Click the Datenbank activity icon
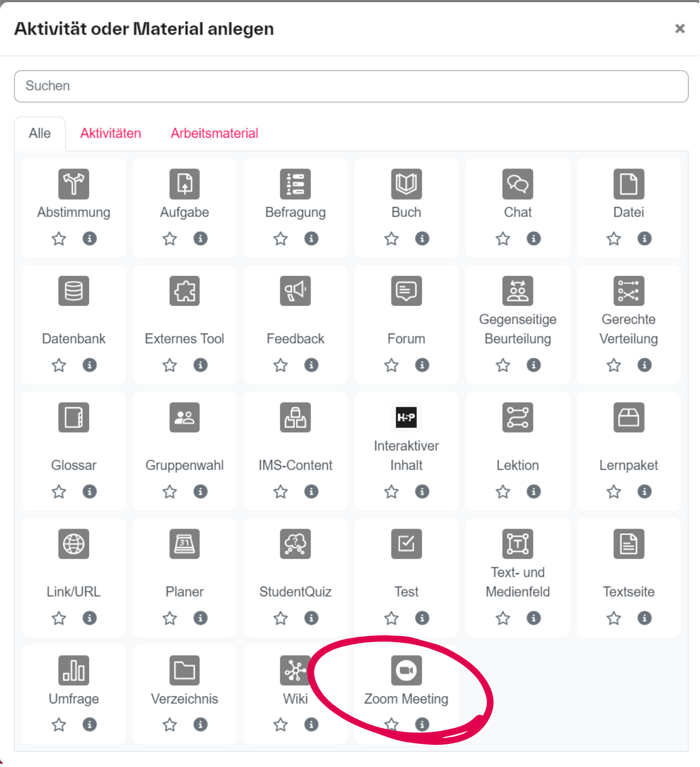Screen dimensions: 700x767 pos(74,291)
